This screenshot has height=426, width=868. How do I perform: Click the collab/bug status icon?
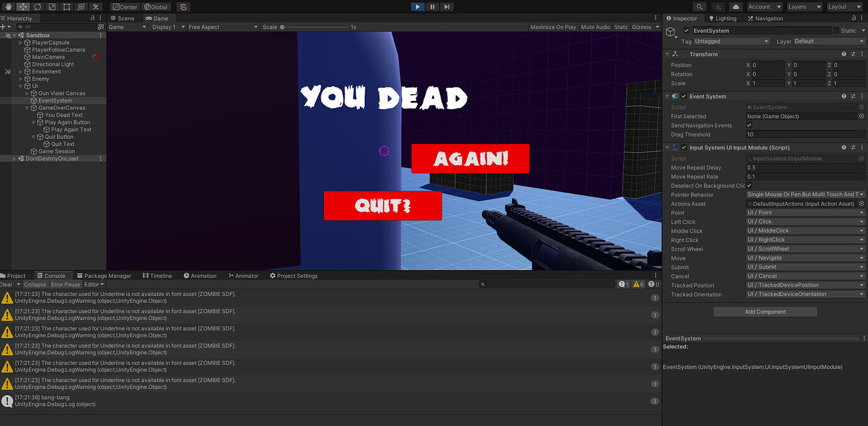tap(718, 6)
